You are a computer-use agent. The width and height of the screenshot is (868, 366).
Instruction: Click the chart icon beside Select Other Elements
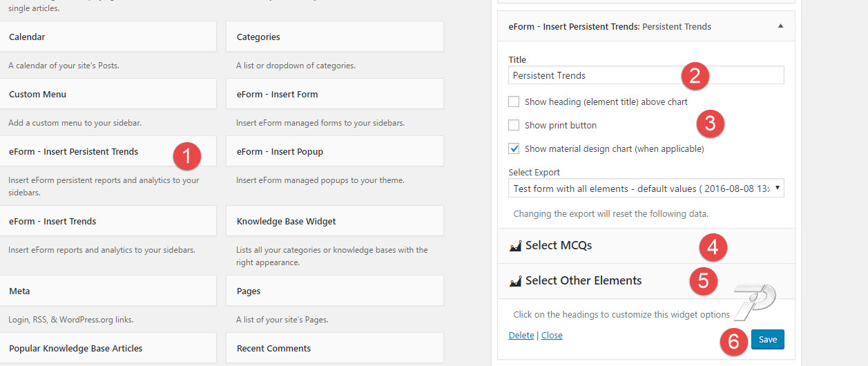(515, 281)
